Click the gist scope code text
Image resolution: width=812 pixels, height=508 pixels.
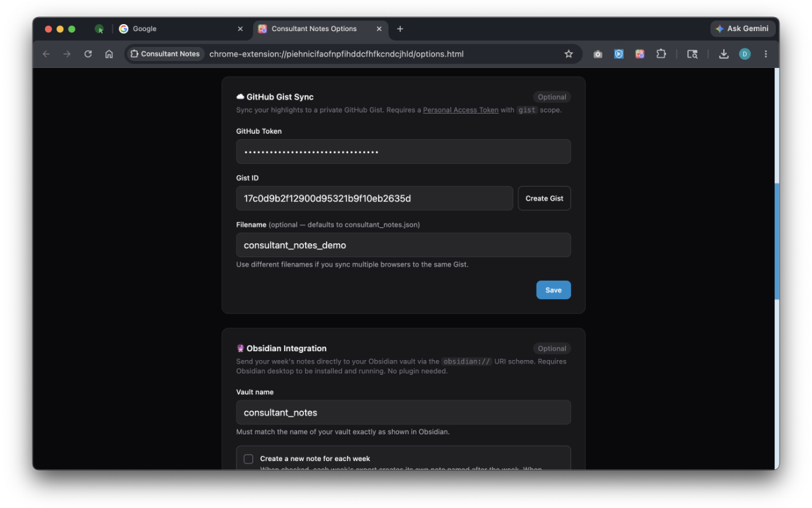527,110
